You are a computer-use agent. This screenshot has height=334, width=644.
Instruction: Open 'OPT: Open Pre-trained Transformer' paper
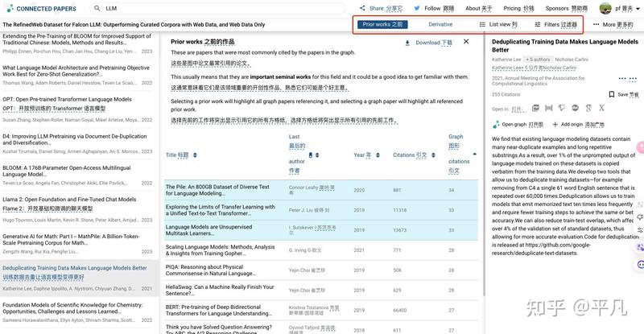[x=67, y=100]
